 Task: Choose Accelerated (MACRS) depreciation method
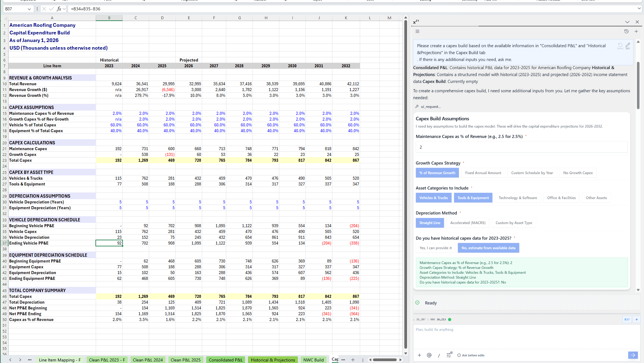tap(468, 223)
